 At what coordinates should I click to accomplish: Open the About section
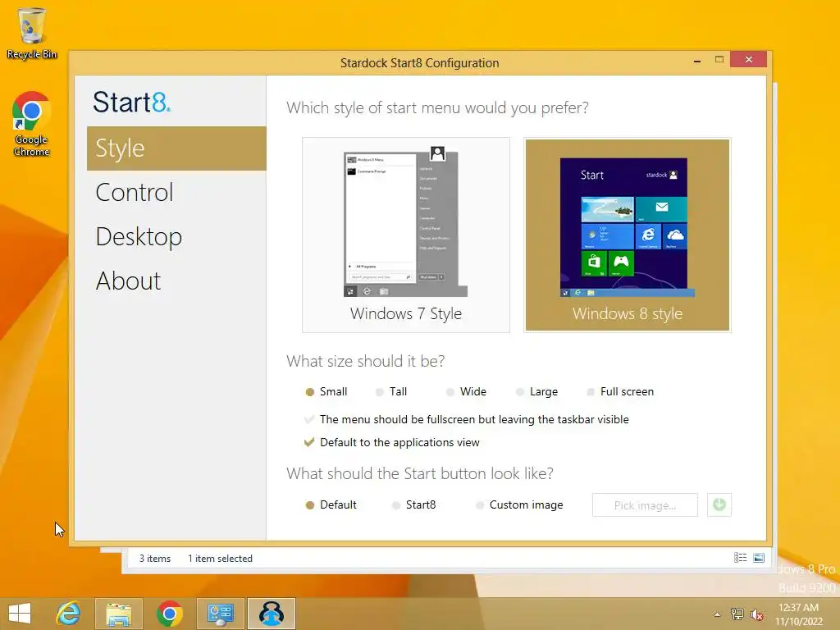[128, 281]
